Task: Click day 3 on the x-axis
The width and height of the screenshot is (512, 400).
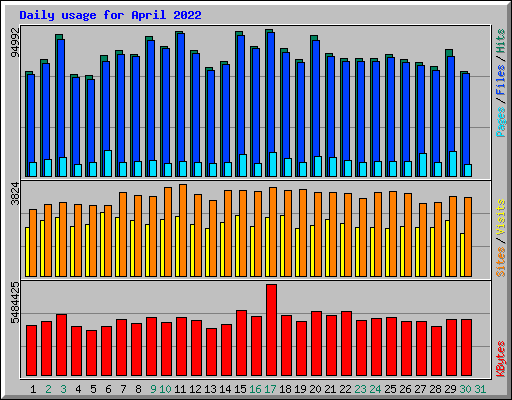Action: [x=63, y=389]
